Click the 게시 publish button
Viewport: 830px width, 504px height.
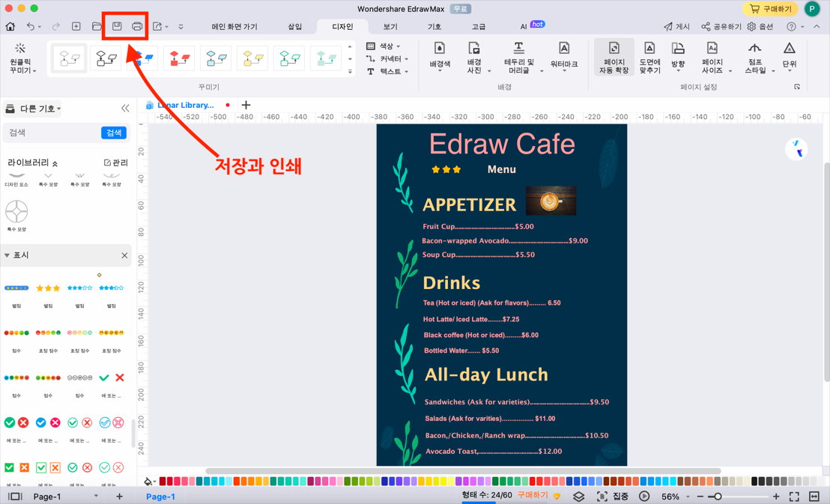677,26
